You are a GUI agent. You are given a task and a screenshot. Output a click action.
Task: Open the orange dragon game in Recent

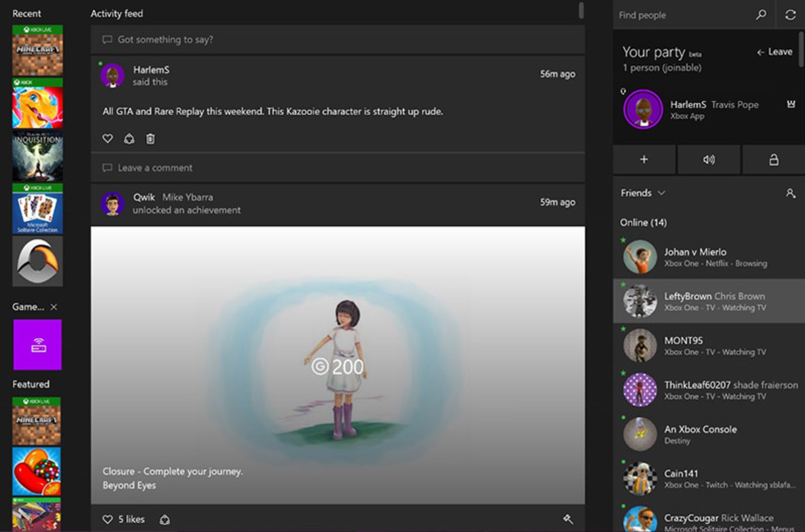click(37, 103)
